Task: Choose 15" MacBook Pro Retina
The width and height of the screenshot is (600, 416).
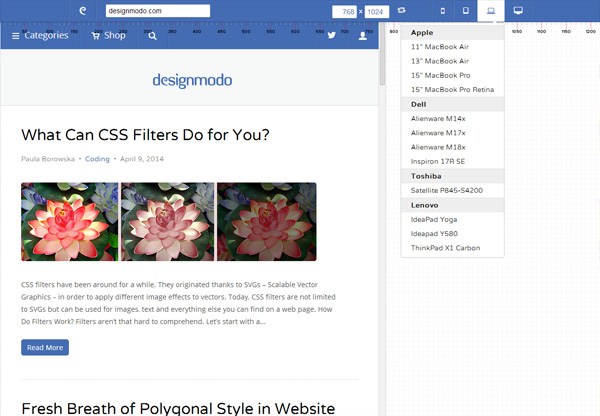Action: pyautogui.click(x=453, y=90)
